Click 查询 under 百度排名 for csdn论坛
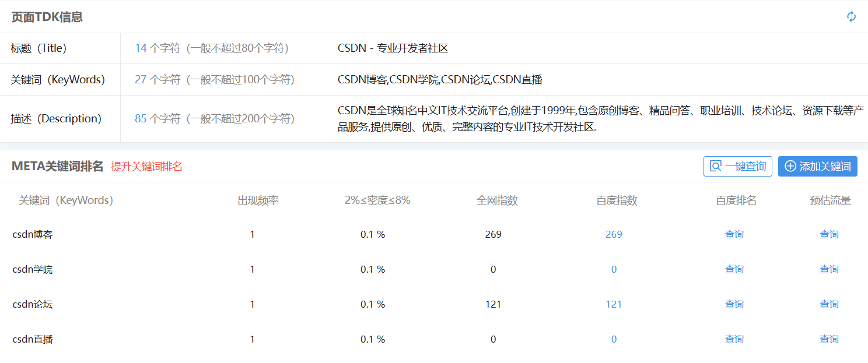The width and height of the screenshot is (868, 363). pos(734,304)
